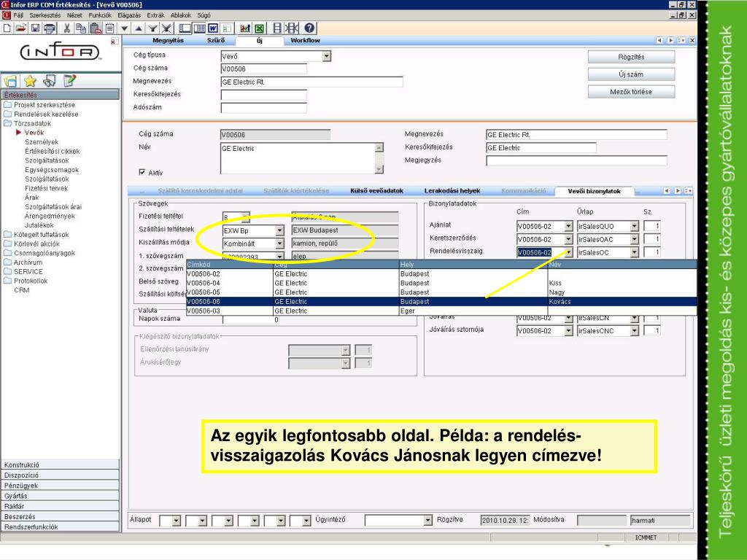Select Személyek in the navigation tree
Screen dimensions: 747x560
(42, 142)
